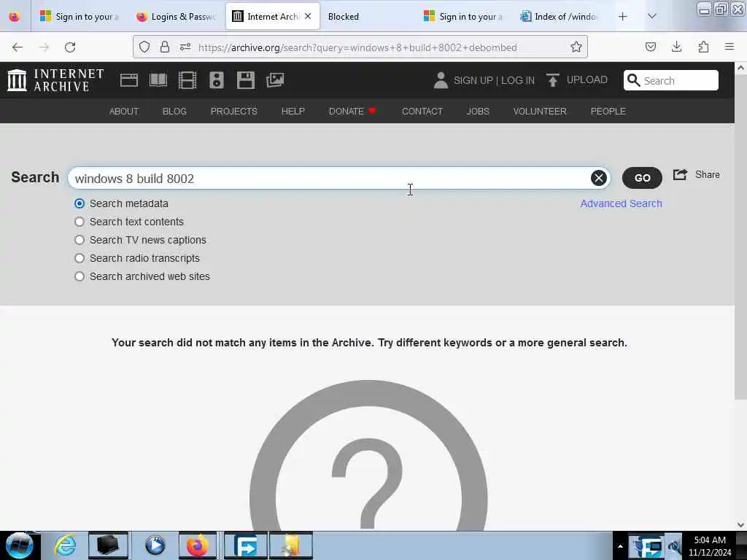Switch to the Blocked tab

368,17
